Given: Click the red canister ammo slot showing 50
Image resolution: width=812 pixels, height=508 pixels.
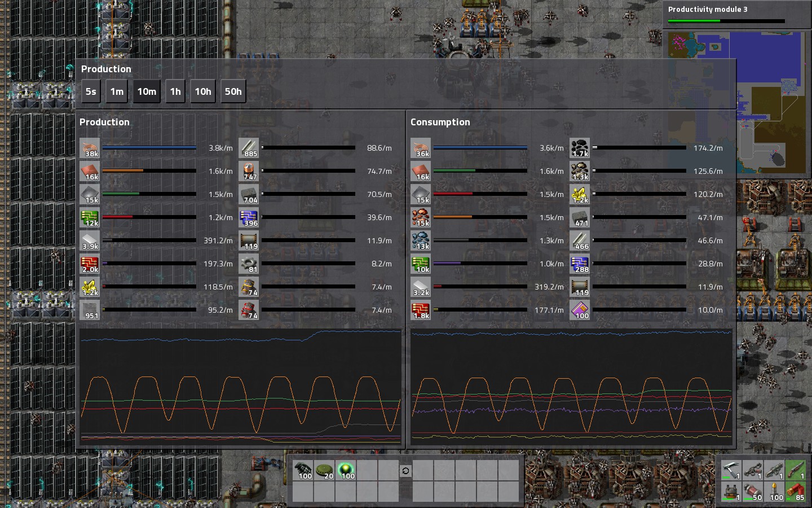Looking at the screenshot, I should pos(753,492).
